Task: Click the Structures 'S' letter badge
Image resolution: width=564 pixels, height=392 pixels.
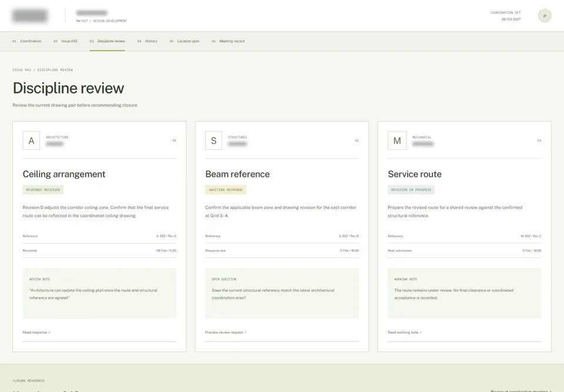Action: 214,140
